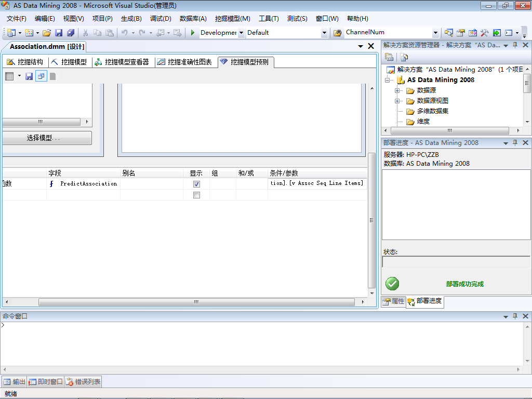Click the Save All toolbar icon
Image resolution: width=532 pixels, height=399 pixels.
[71, 33]
